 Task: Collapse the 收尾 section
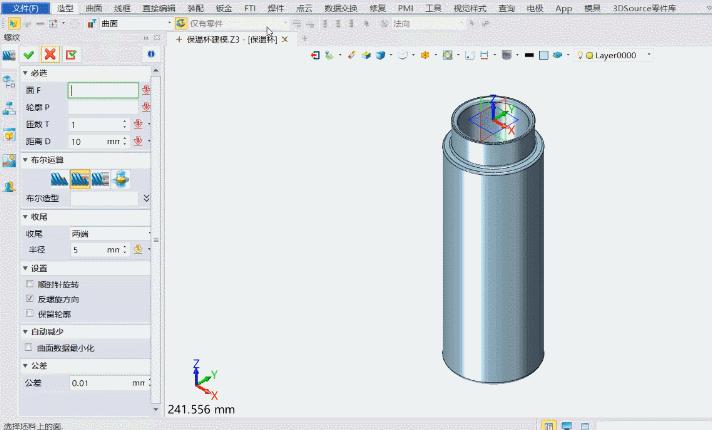click(x=25, y=217)
